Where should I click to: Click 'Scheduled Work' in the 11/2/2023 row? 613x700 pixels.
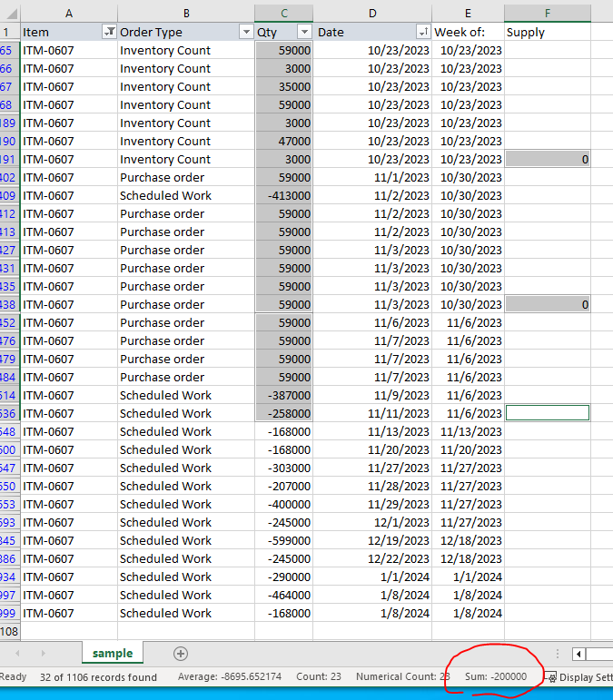(x=165, y=195)
